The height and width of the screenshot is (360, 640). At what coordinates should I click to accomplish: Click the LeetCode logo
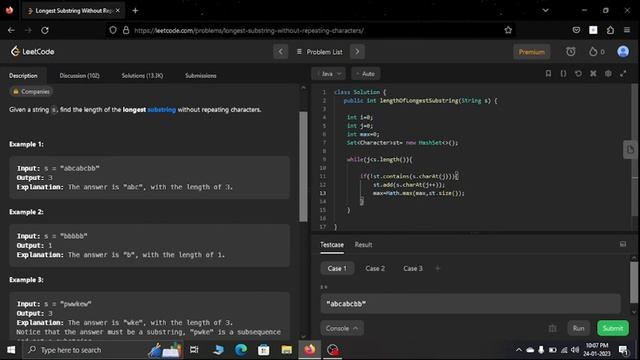coord(33,51)
